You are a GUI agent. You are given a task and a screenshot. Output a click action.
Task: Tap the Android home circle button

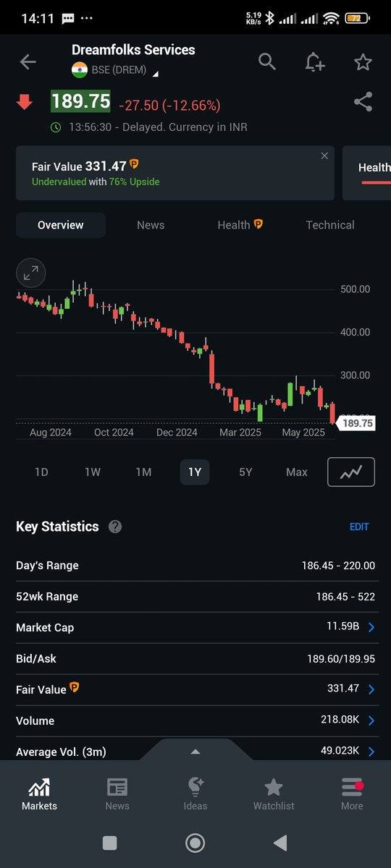pyautogui.click(x=195, y=843)
